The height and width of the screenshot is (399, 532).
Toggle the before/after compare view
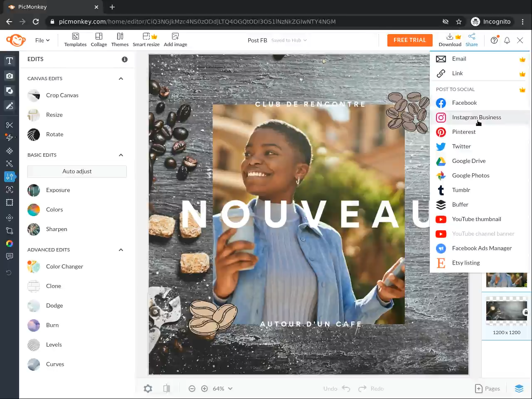click(167, 389)
